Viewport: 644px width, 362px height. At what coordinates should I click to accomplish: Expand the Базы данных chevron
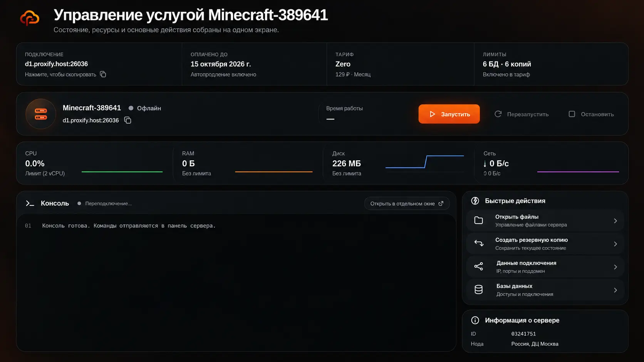[615, 290]
